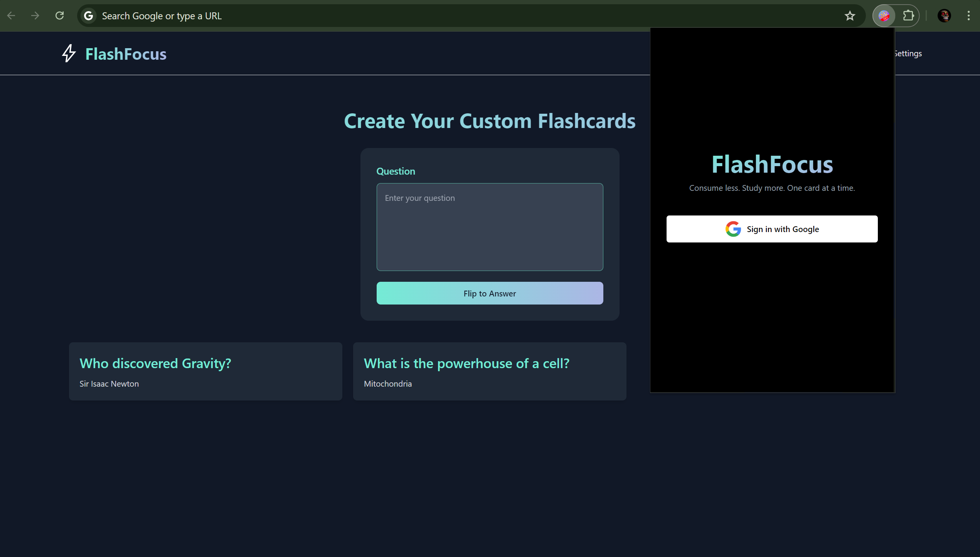Click the browser forward arrow
Viewport: 980px width, 557px height.
pos(35,16)
